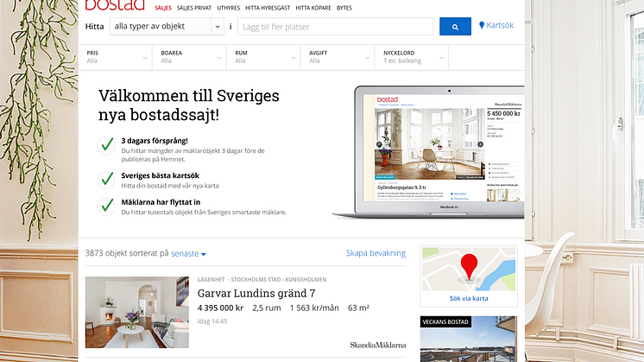The width and height of the screenshot is (644, 362).
Task: Open Garvar Lundins gränd 7 listing title
Action: tap(256, 294)
